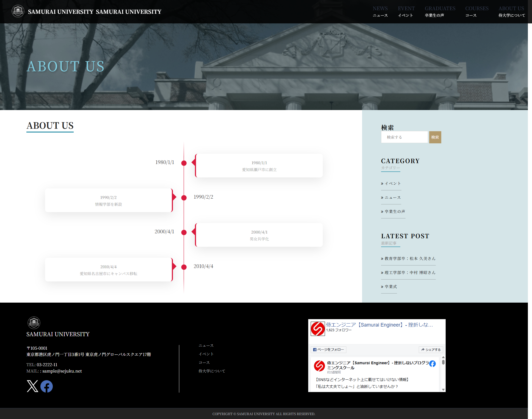Focus the 検索する search input field

tap(404, 137)
